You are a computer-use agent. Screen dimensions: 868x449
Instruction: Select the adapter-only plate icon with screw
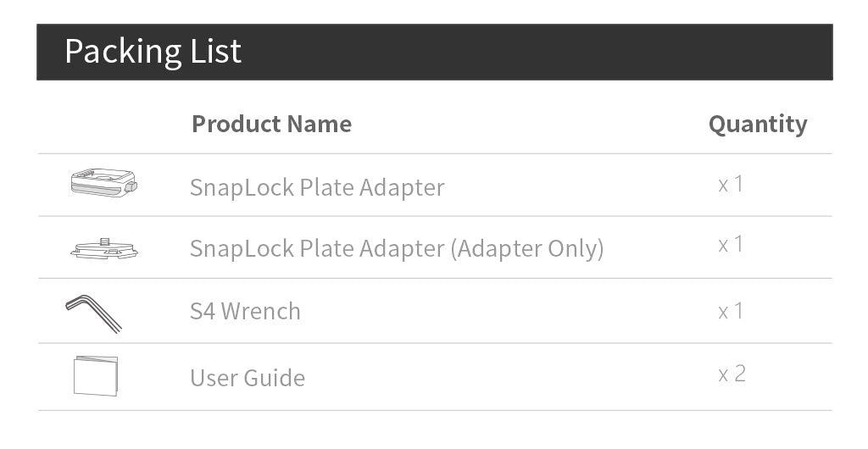pyautogui.click(x=103, y=248)
